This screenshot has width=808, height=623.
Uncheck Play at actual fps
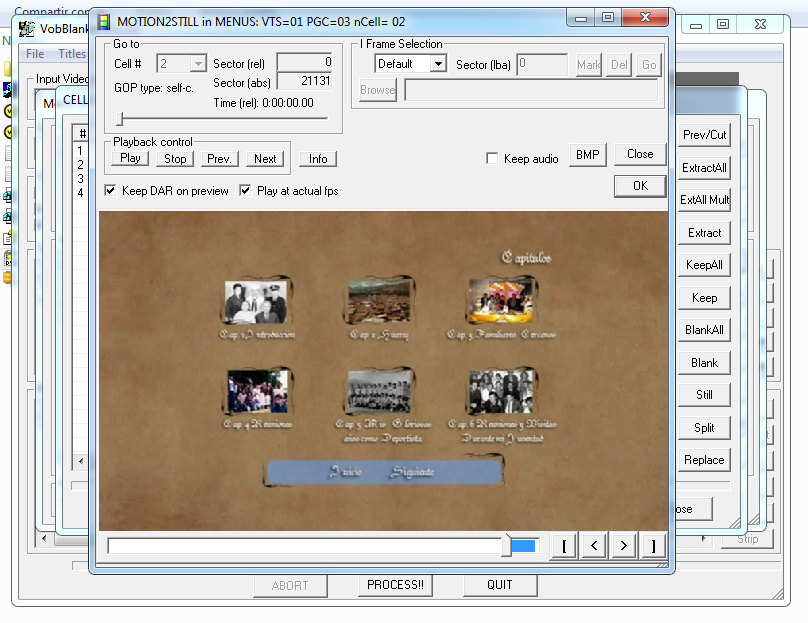click(245, 191)
